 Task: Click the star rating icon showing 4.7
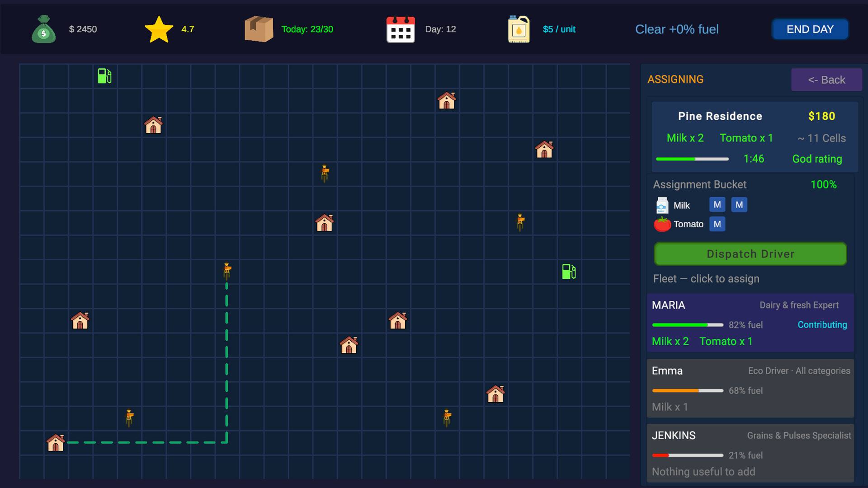tap(159, 28)
